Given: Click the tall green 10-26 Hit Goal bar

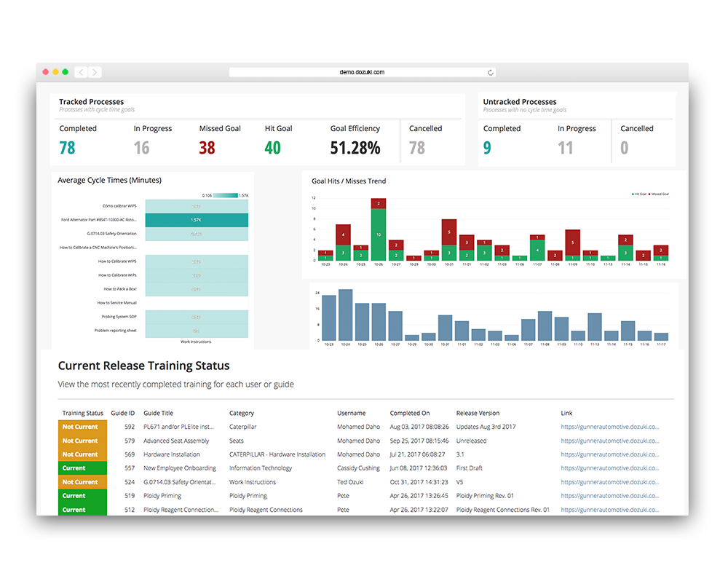Looking at the screenshot, I should point(378,234).
